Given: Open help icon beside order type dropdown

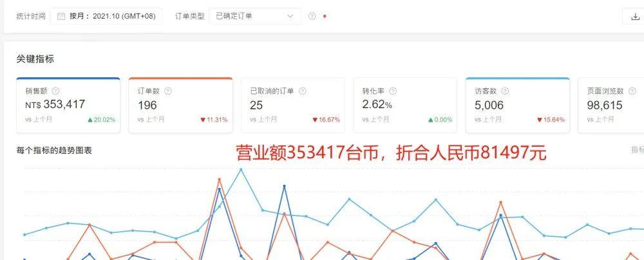Looking at the screenshot, I should tap(312, 17).
